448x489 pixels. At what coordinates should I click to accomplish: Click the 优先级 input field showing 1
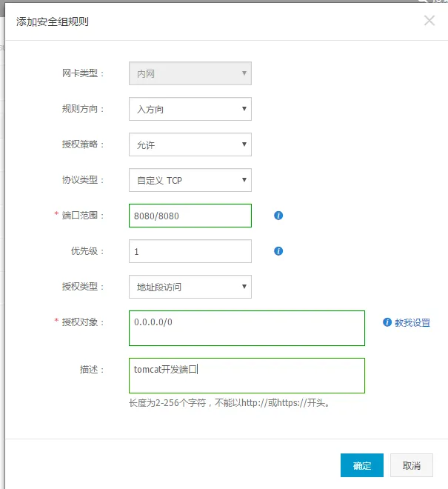190,251
